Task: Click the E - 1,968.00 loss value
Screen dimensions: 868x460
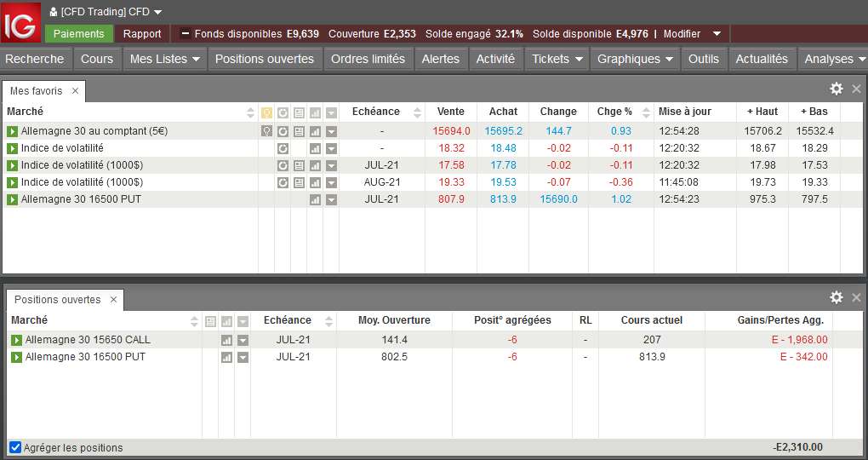Action: (x=799, y=340)
